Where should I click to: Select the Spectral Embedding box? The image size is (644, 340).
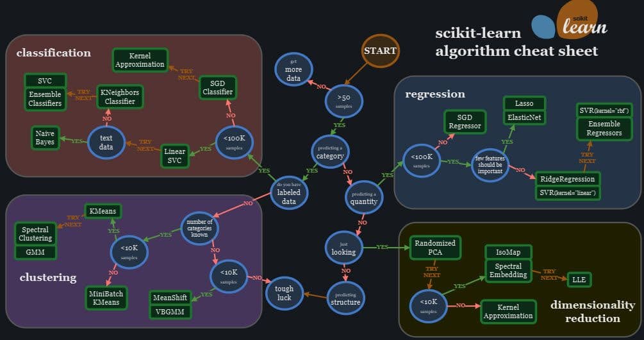point(508,271)
